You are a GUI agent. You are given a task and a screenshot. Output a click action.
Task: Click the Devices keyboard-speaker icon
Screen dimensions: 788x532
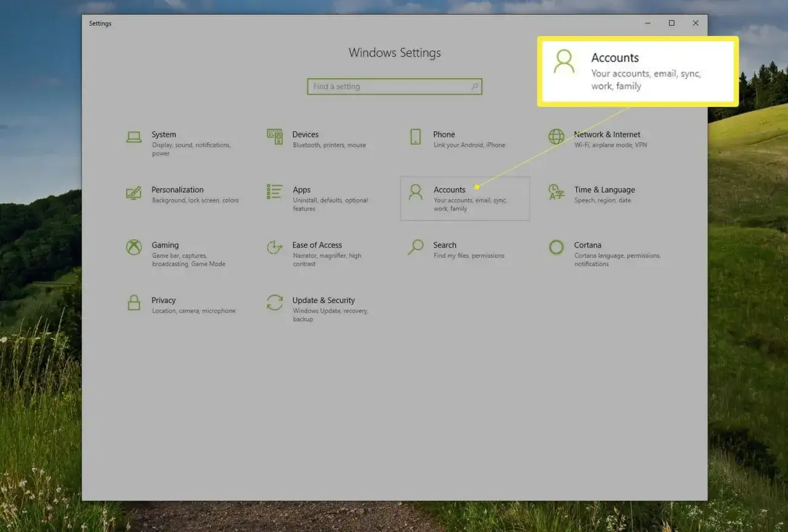click(x=275, y=137)
